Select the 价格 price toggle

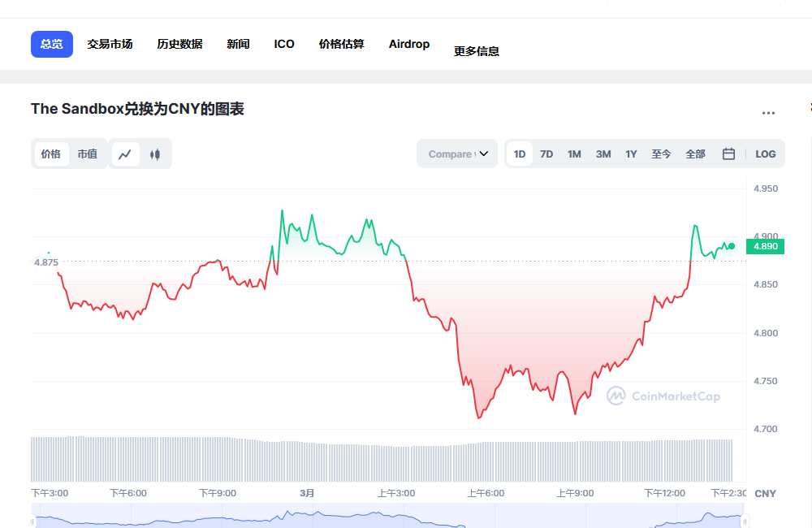pyautogui.click(x=50, y=154)
